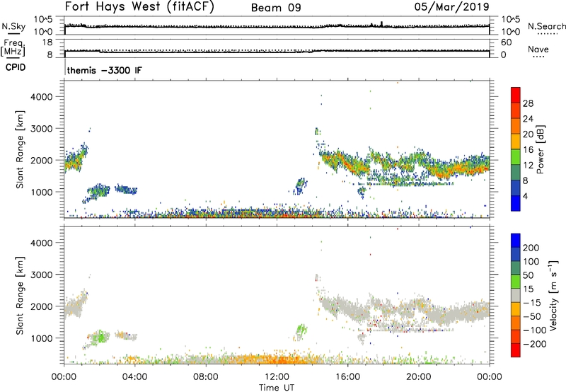
Task: Select the 'Freq. [MHz]' axis label
Action: click(x=13, y=48)
